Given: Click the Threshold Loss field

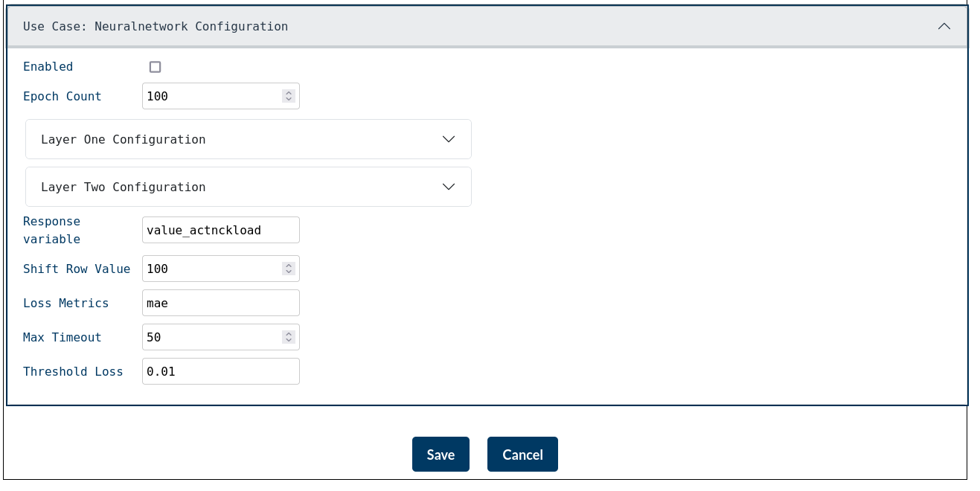Looking at the screenshot, I should pos(221,371).
